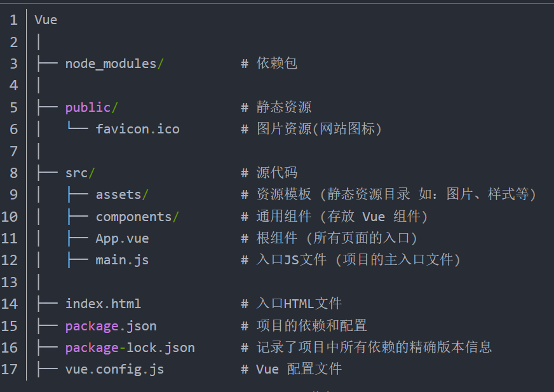554x392 pixels.
Task: Select the index.html file entry
Action: click(x=103, y=304)
